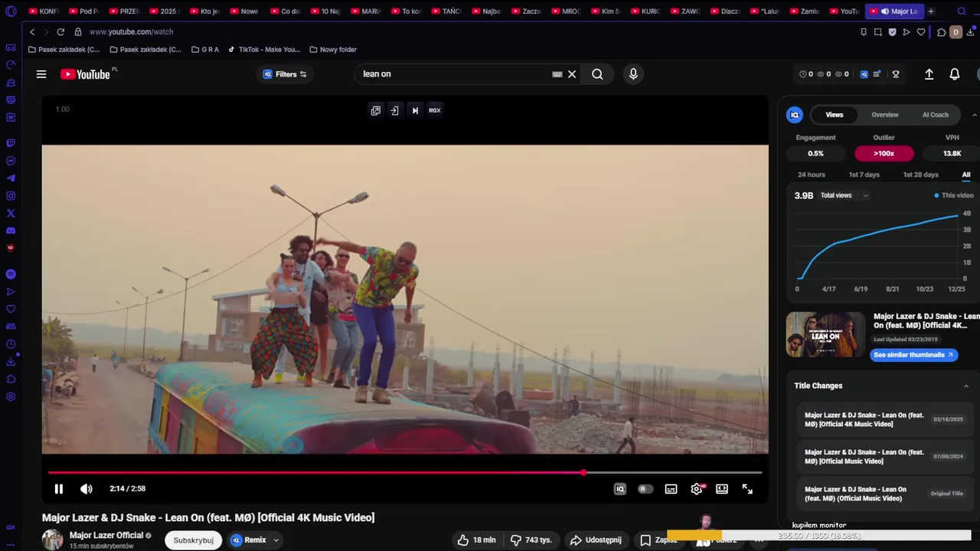
Task: Open a new browser tab with plus
Action: click(931, 11)
